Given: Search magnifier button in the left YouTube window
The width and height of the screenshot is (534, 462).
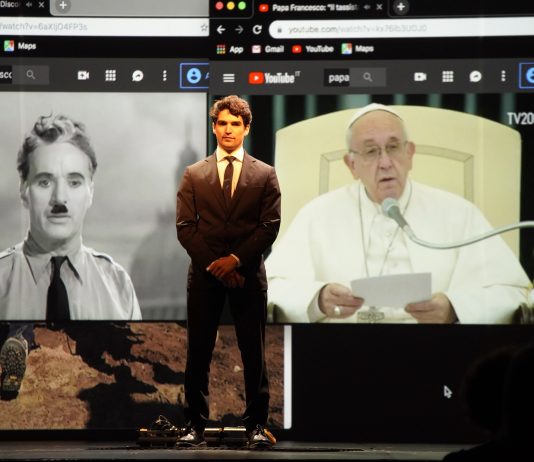Looking at the screenshot, I should 31,75.
